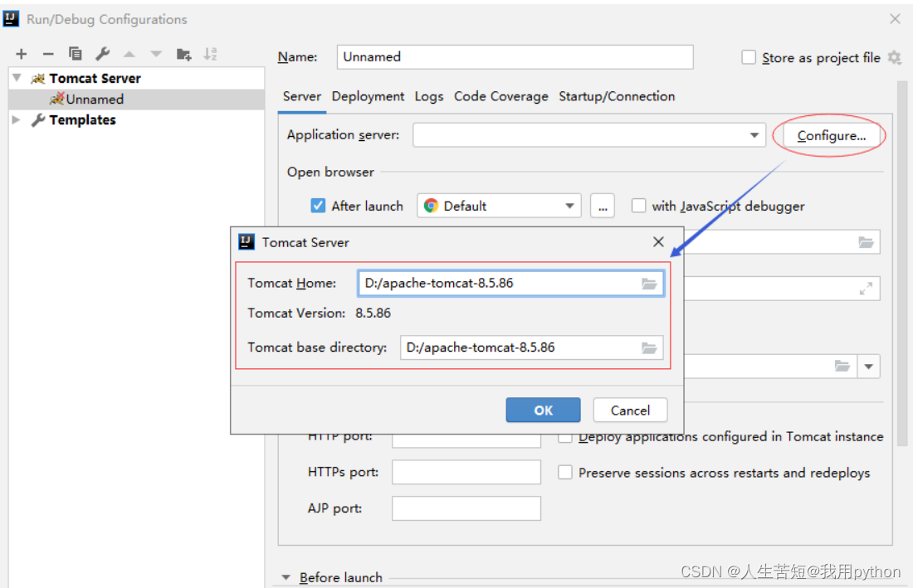Click the Chrome icon in Default browser dropdown
The image size is (913, 588).
[431, 206]
